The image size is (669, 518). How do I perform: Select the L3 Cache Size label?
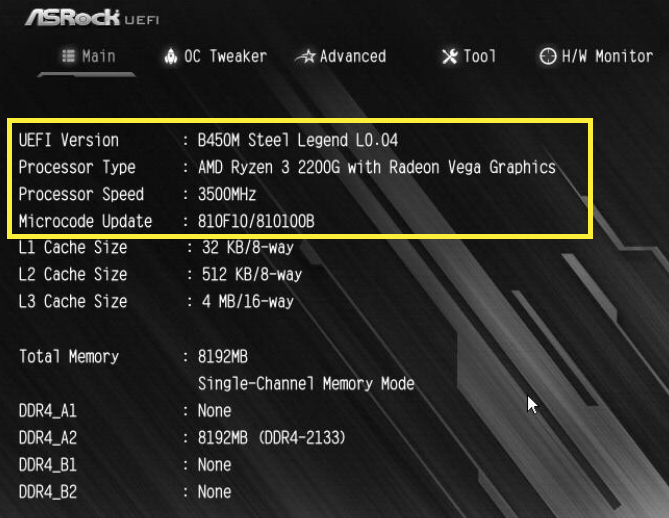[73, 302]
